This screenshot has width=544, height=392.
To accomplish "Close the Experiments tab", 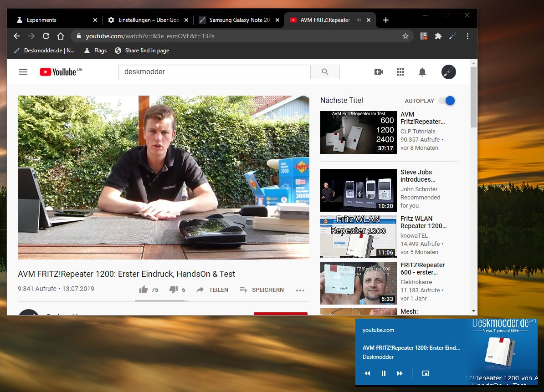I will click(x=95, y=20).
